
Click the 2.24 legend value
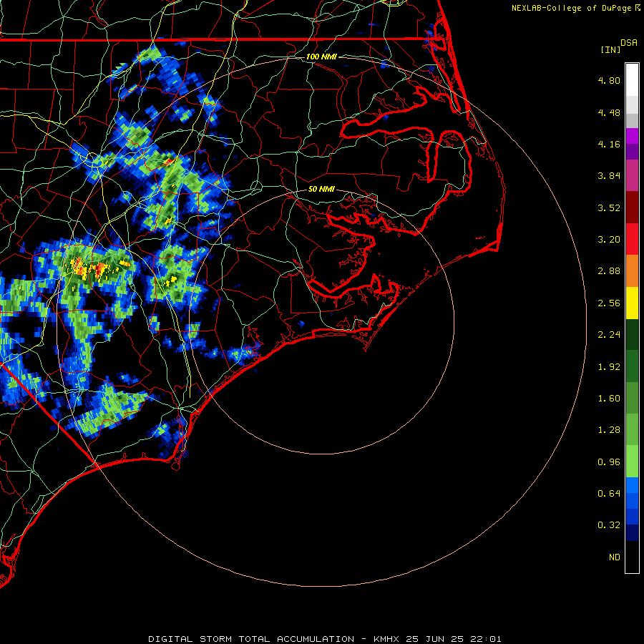(609, 334)
